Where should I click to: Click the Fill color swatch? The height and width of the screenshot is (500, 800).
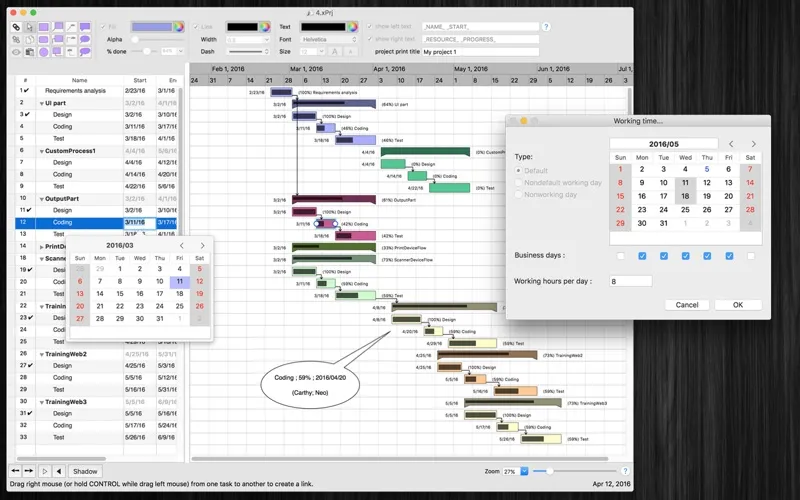click(x=152, y=27)
